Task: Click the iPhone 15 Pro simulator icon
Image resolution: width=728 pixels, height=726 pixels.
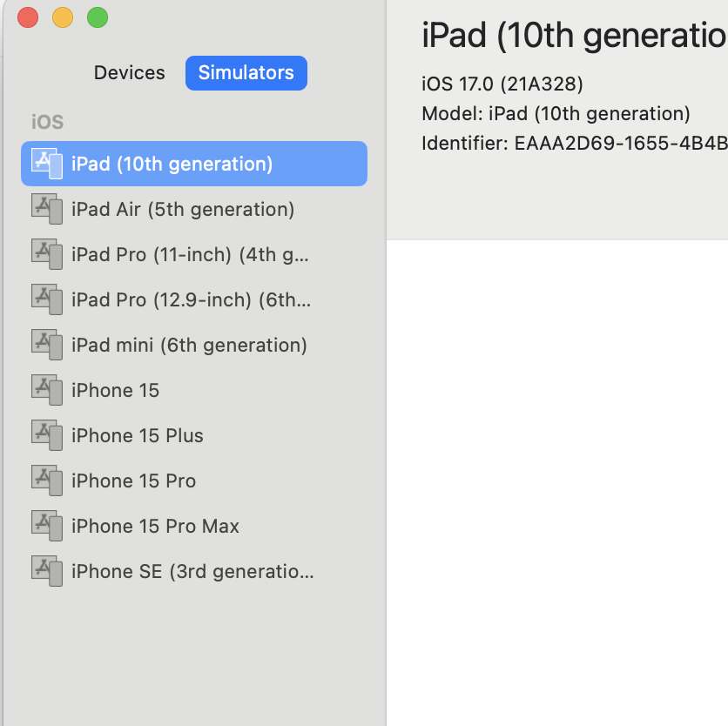Action: point(47,481)
